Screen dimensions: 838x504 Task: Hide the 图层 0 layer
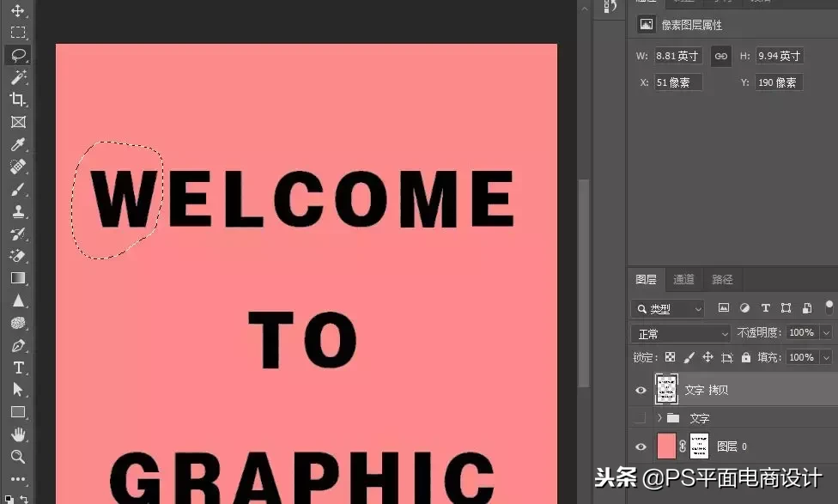tap(641, 446)
